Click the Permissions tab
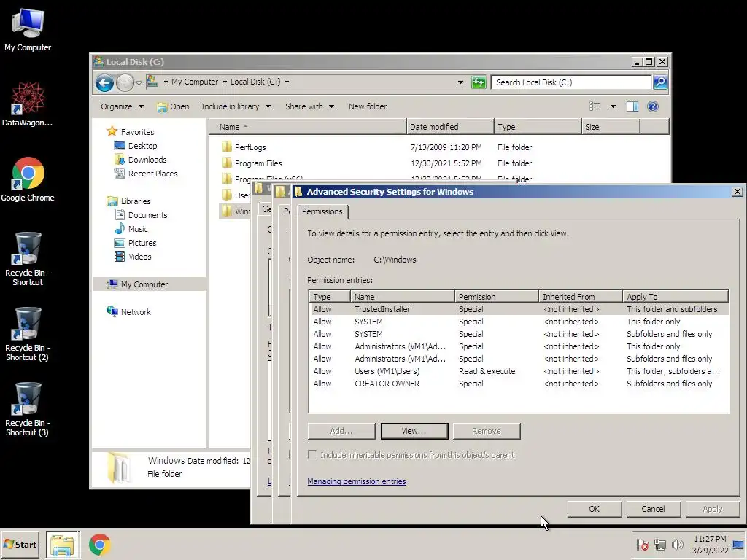The height and width of the screenshot is (560, 747). 322,211
